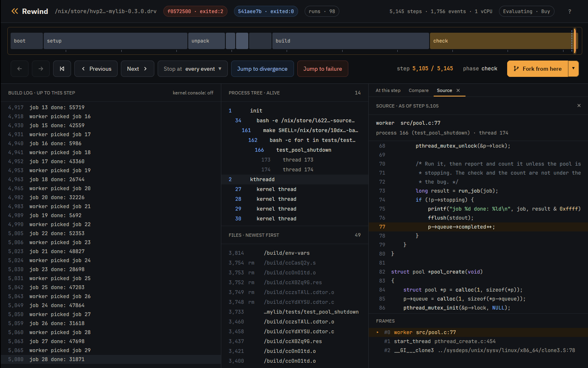Open file /build/env-vars

click(x=295, y=253)
